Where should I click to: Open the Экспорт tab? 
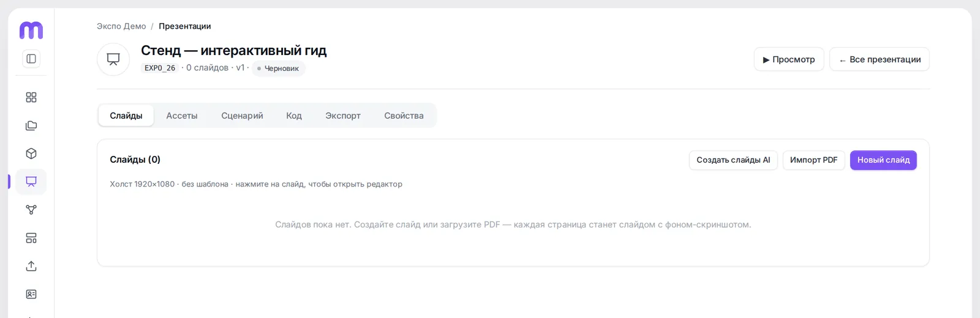point(343,116)
